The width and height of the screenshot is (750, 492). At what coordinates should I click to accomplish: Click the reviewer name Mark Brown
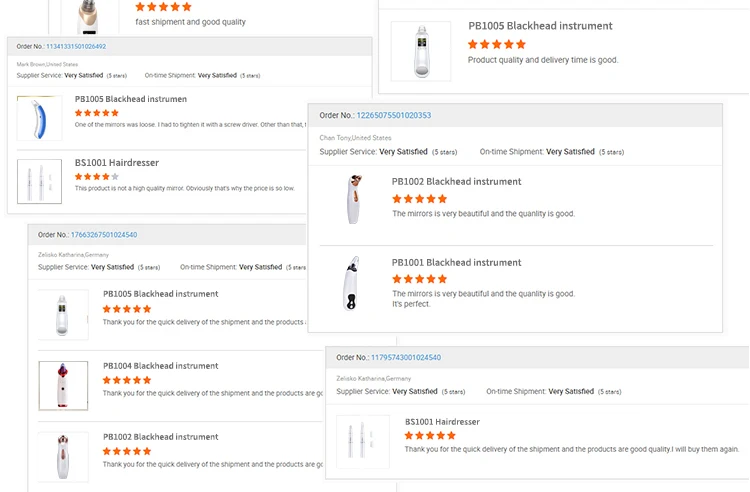click(36, 64)
